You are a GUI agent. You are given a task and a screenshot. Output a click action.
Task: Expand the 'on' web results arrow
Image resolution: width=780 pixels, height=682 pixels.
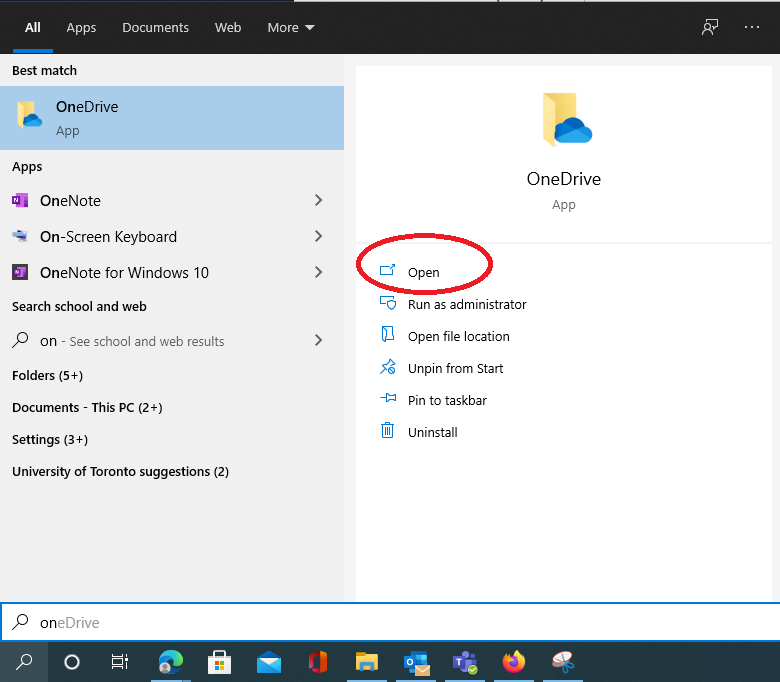point(318,341)
